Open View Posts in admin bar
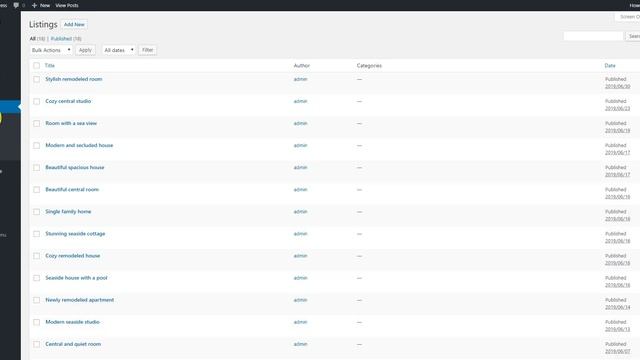 click(x=67, y=5)
